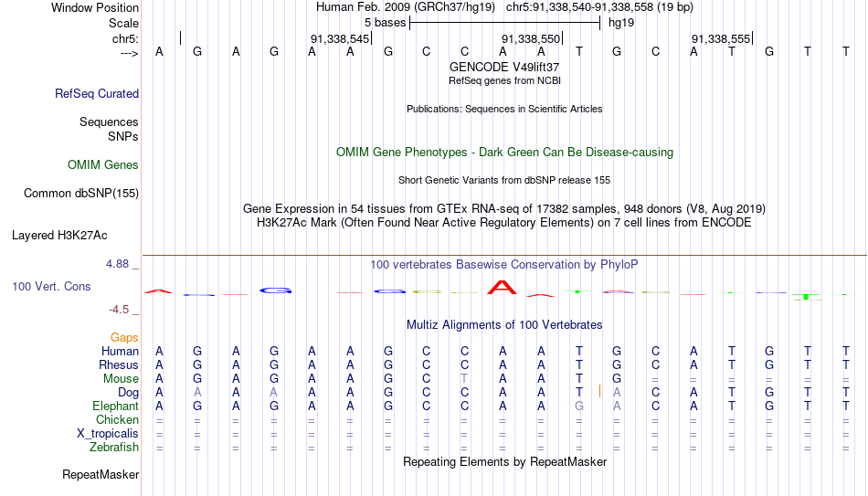This screenshot has height=496, width=868.
Task: Click the Gaps label in alignments
Action: tap(124, 338)
